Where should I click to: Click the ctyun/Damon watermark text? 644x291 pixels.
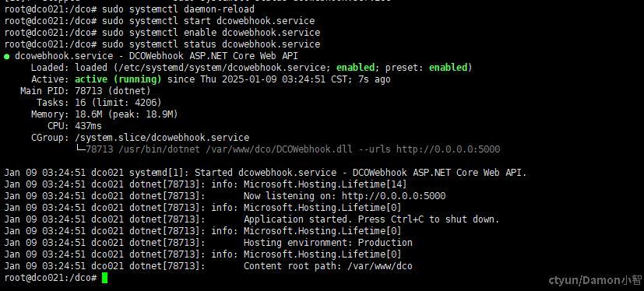click(x=595, y=280)
